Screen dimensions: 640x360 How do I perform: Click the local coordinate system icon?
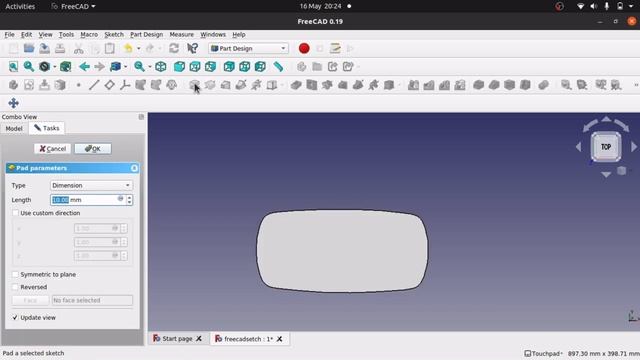(x=125, y=85)
